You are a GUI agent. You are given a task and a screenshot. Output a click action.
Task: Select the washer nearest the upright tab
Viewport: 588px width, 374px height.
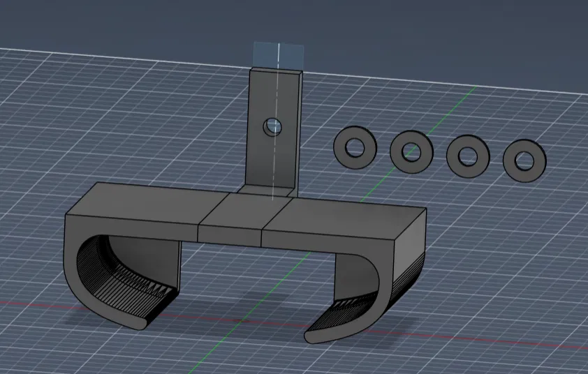[x=355, y=147]
